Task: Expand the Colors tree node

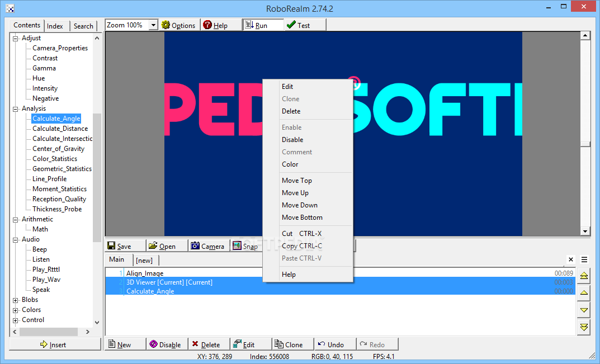Action: click(x=16, y=310)
